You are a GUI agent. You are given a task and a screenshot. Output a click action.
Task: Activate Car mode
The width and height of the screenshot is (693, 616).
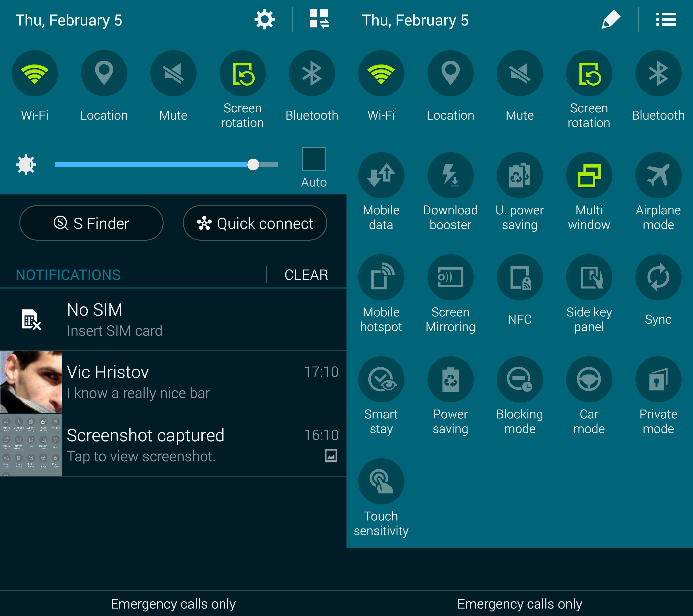(x=589, y=379)
